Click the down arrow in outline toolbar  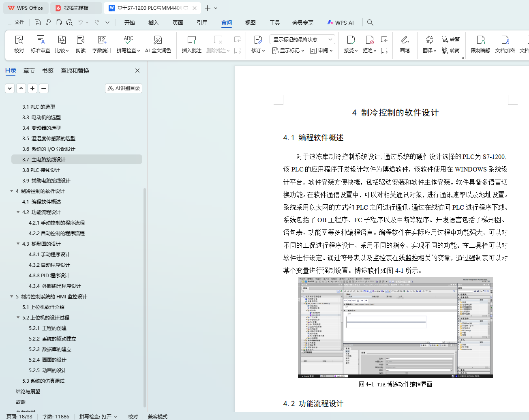tap(10, 88)
